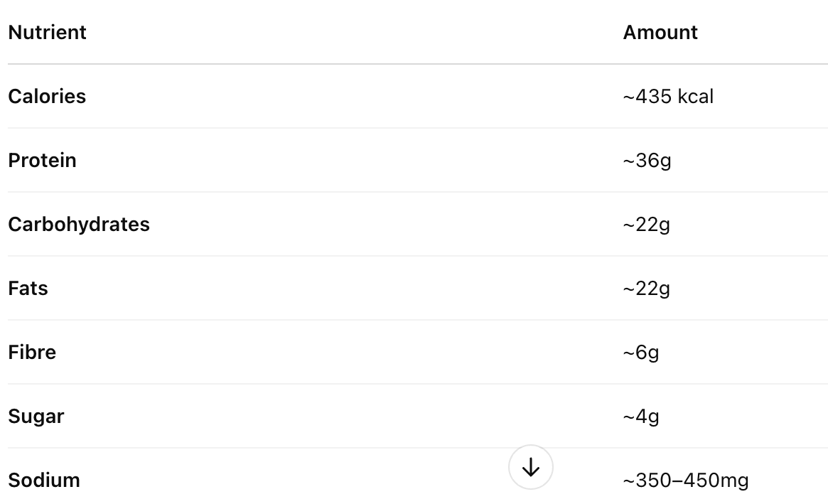828x504 pixels.
Task: Click the ~22g fats amount
Action: pyautogui.click(x=646, y=289)
